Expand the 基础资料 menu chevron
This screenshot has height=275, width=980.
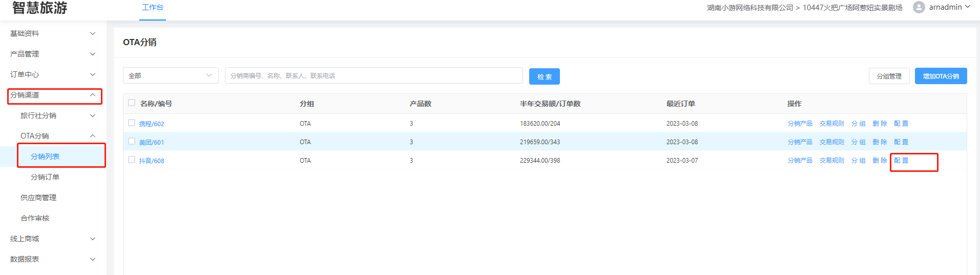(93, 33)
